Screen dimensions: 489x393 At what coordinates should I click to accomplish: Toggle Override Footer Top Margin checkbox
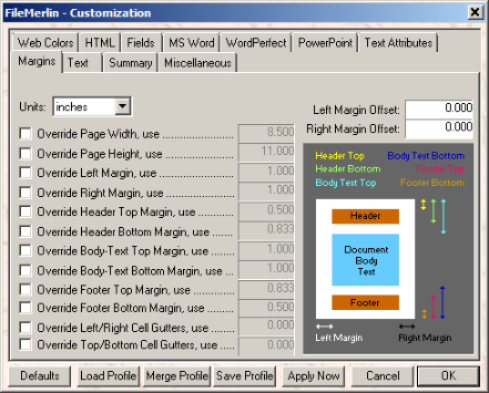click(25, 289)
